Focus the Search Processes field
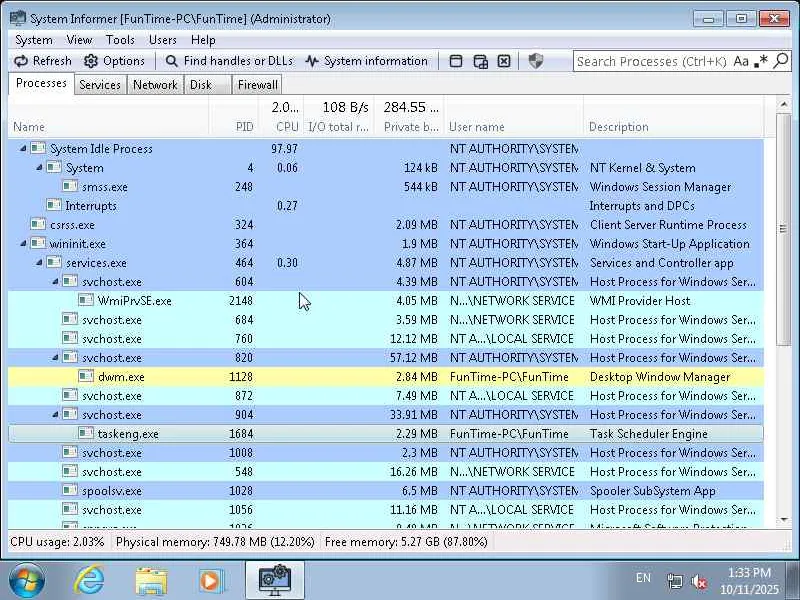 point(652,61)
